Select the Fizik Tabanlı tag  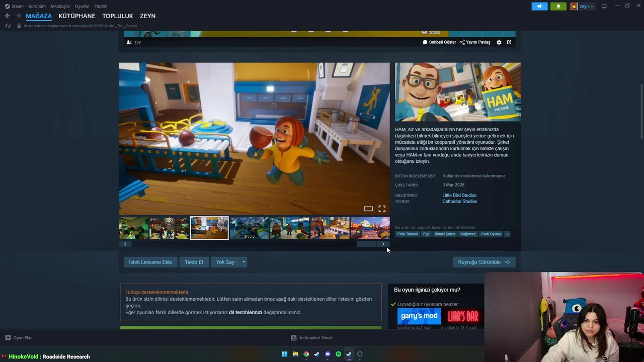point(408,234)
